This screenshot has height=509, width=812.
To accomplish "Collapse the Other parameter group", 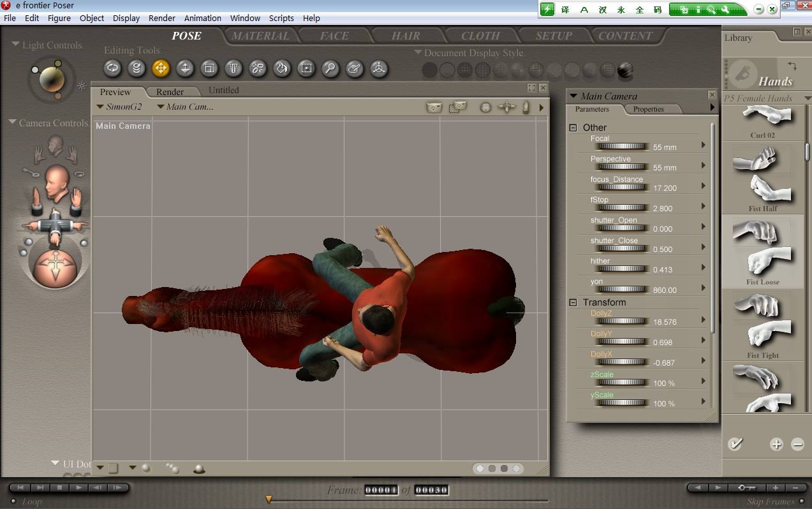I will [x=573, y=128].
